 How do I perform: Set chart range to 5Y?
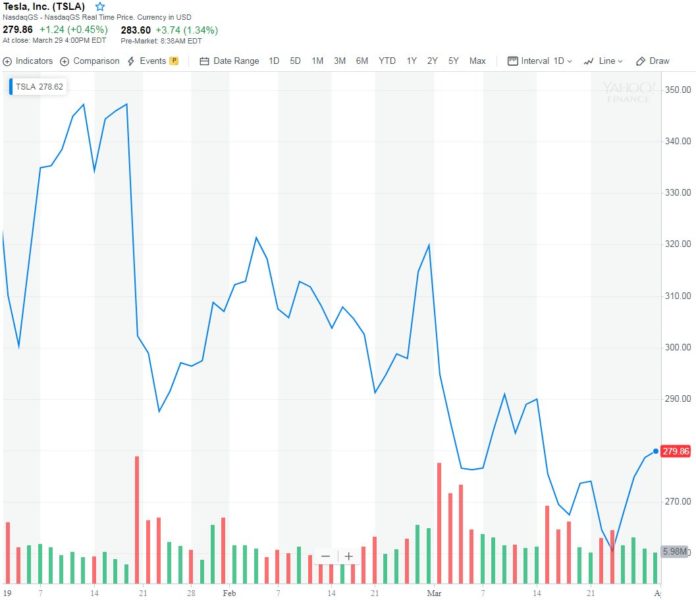click(x=453, y=61)
